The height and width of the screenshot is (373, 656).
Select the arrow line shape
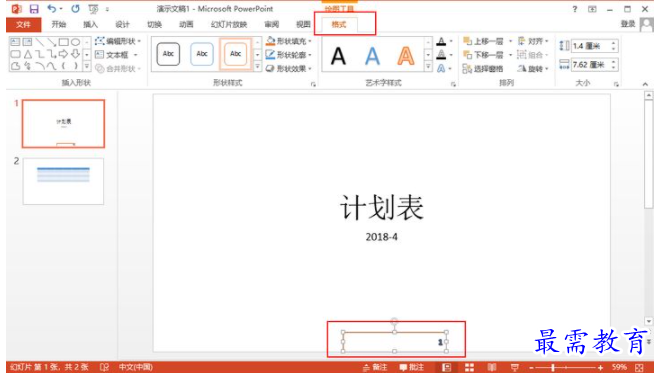coord(51,42)
